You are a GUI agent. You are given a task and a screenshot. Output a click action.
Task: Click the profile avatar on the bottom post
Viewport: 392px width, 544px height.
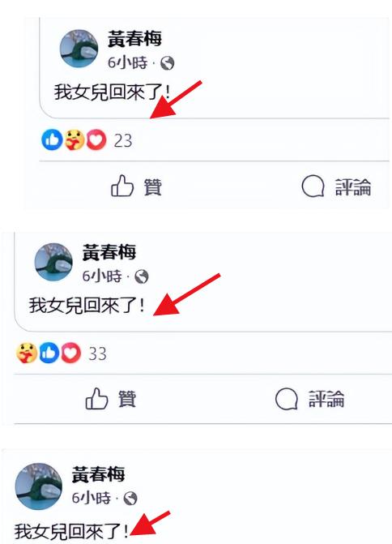[39, 486]
